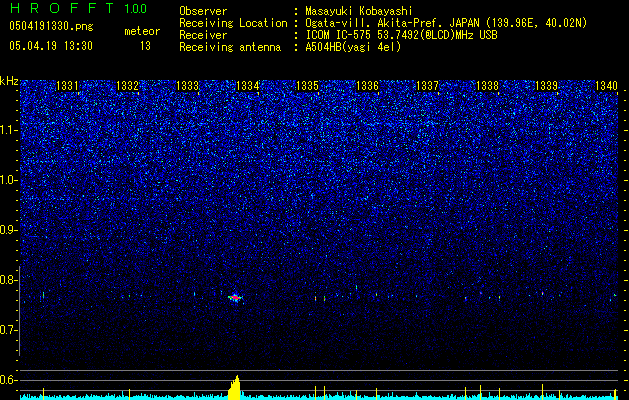629x400 pixels.
Task: Click time marker 1334
Action: click(248, 85)
